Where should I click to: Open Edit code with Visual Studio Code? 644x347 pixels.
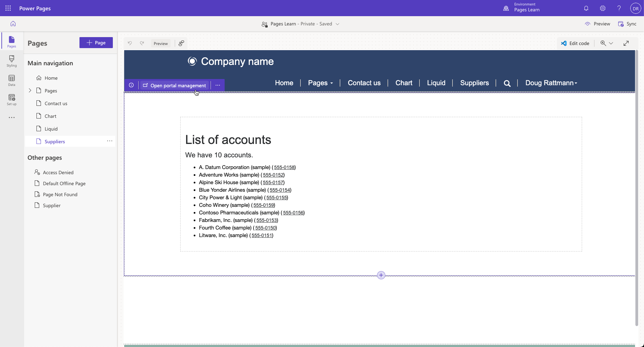[x=575, y=43]
